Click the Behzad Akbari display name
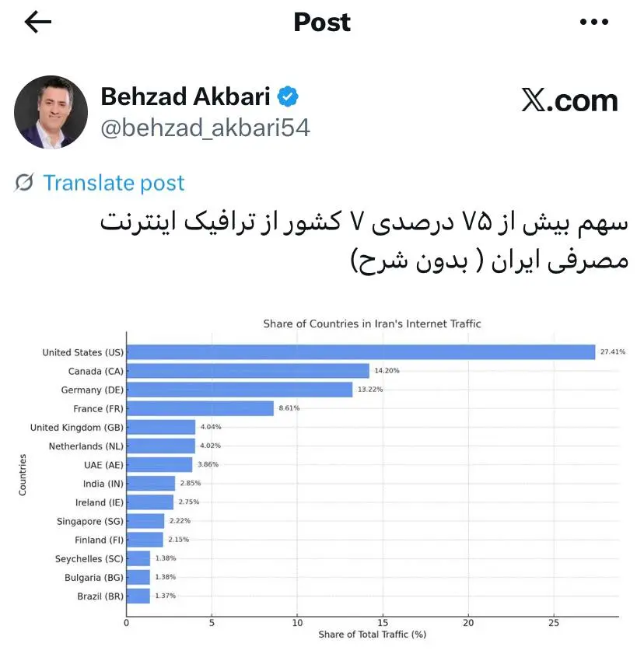The height and width of the screenshot is (654, 644). 185,97
